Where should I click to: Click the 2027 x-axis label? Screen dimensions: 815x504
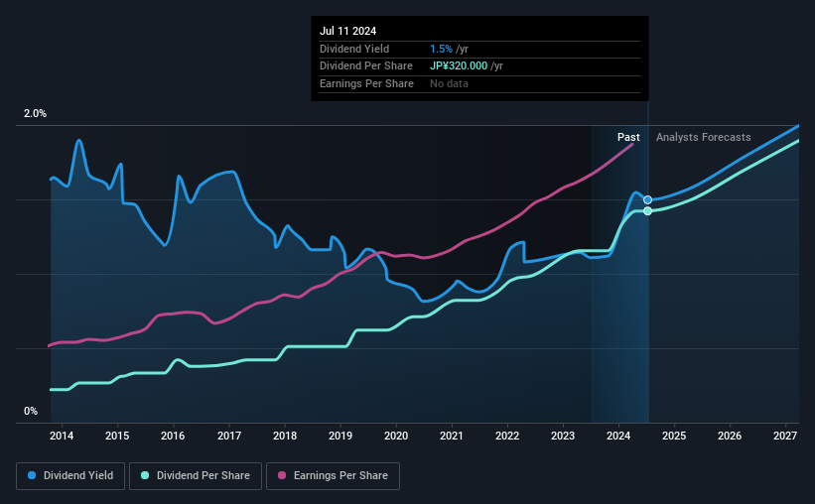coord(785,436)
